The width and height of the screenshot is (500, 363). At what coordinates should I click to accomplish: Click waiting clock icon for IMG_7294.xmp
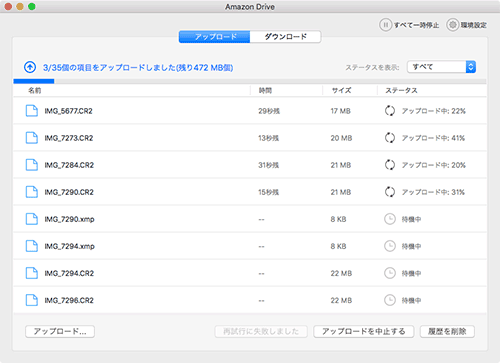(x=390, y=246)
